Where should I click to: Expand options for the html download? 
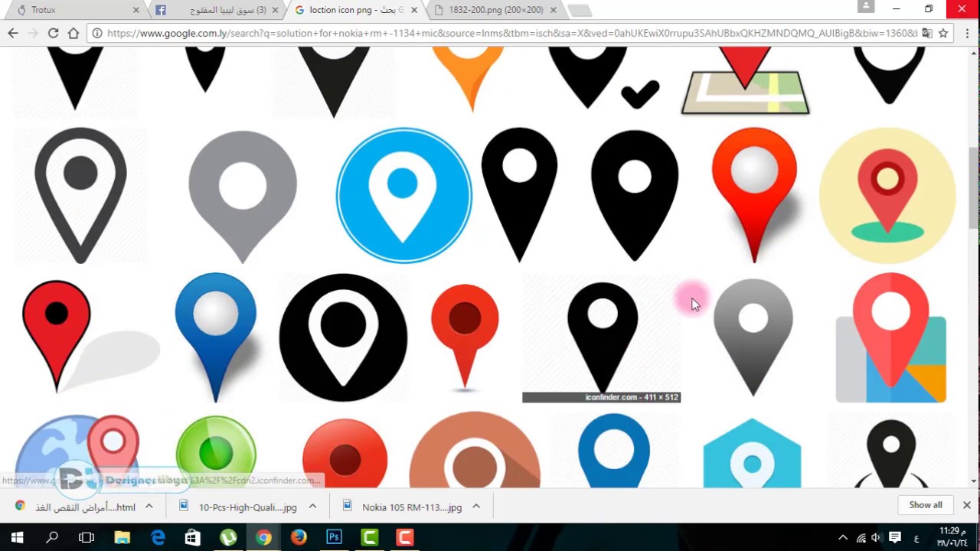[x=149, y=507]
